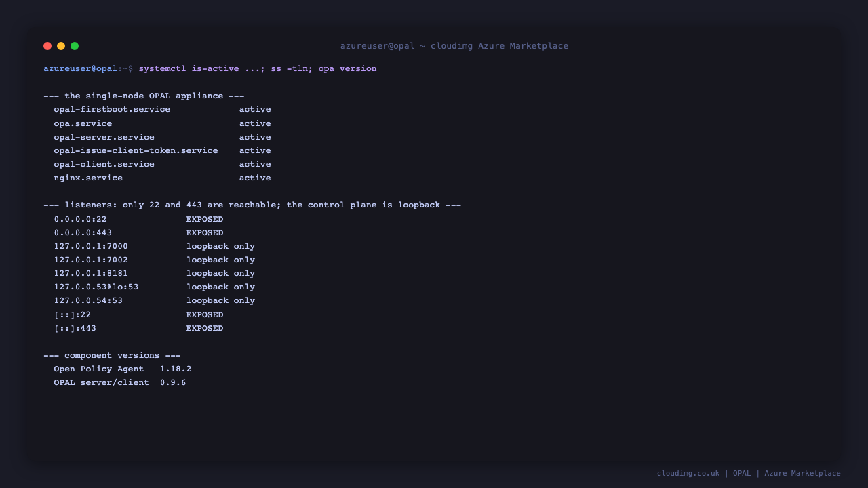The height and width of the screenshot is (488, 868).
Task: Click 'EXPOSED' beside 0.0.0.0:443
Action: (x=205, y=232)
